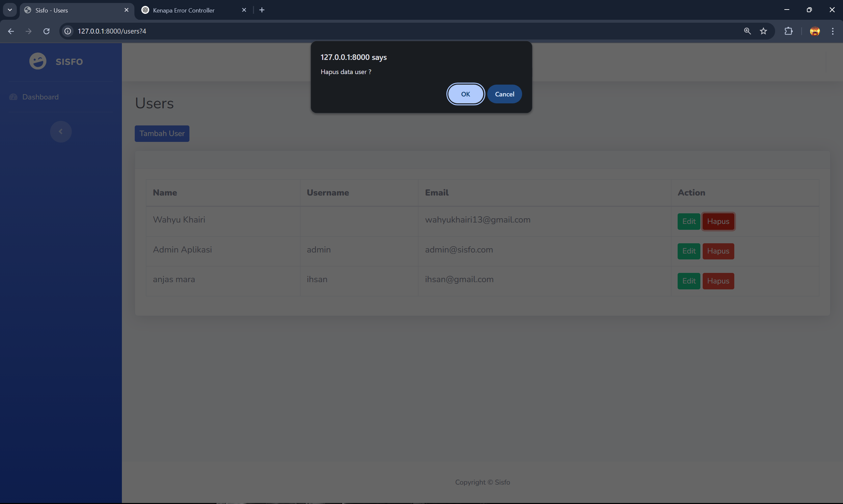Open the Chrome profile avatar
843x504 pixels.
coord(814,31)
